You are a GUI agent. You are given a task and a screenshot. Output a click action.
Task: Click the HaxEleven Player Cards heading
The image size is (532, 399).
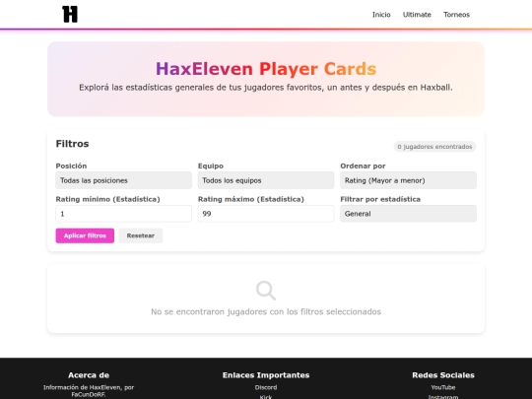[x=266, y=69]
